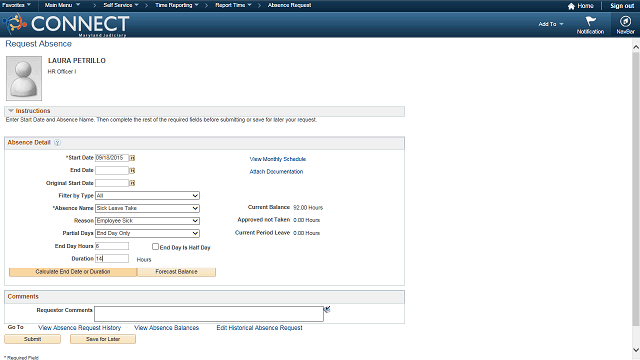This screenshot has width=640, height=360.
Task: Open Self Service breadcrumb menu
Action: click(121, 5)
